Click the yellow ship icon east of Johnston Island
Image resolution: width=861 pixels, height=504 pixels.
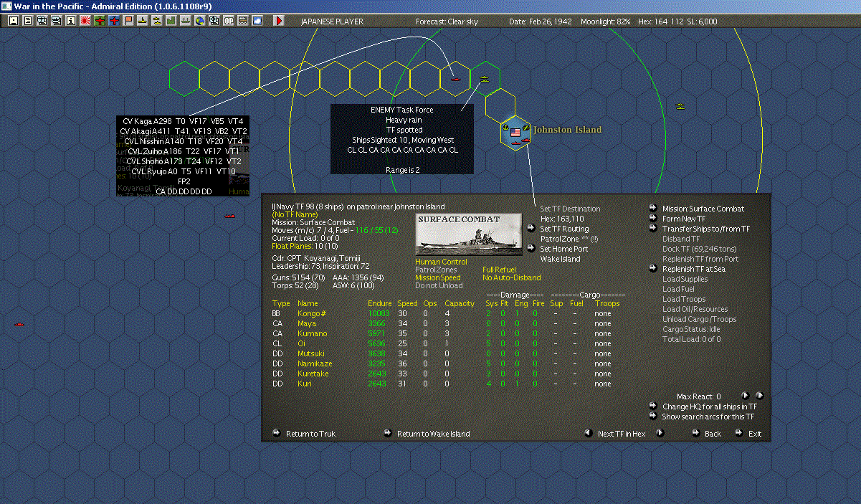point(680,106)
